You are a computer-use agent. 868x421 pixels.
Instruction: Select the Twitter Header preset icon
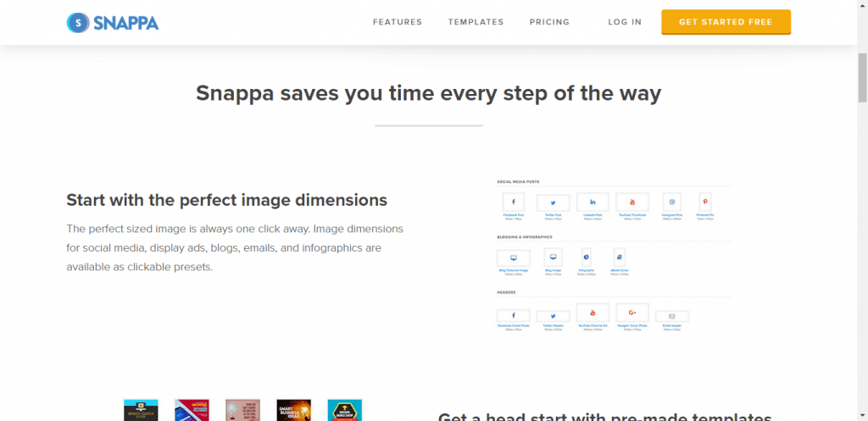[553, 317]
